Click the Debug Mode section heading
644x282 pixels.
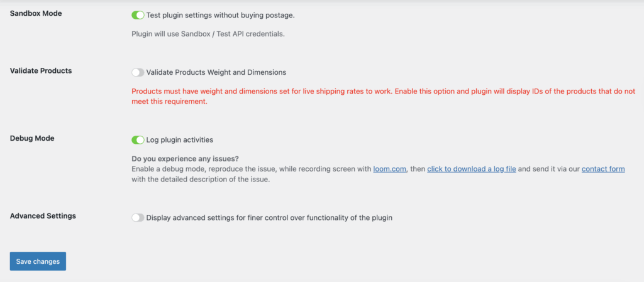pos(32,138)
